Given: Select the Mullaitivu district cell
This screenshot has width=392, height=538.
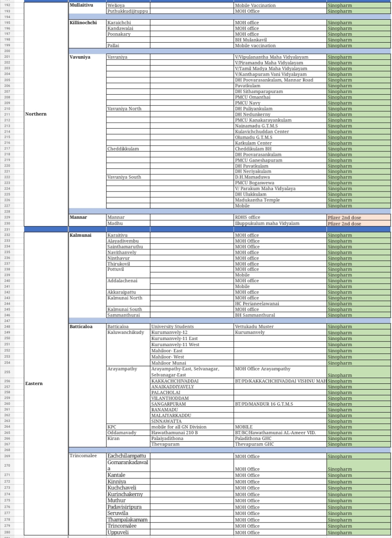Looking at the screenshot, I should (x=87, y=8).
